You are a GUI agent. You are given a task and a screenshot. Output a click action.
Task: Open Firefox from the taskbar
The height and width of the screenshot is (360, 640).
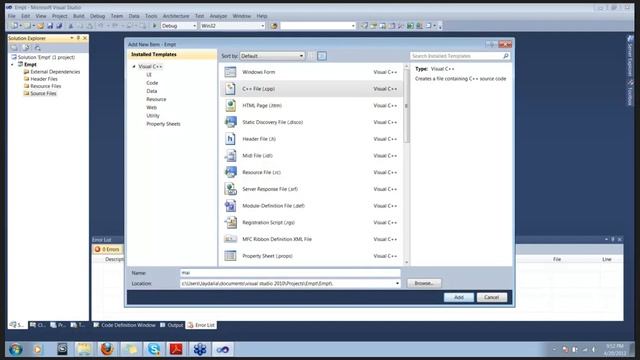[x=107, y=349]
